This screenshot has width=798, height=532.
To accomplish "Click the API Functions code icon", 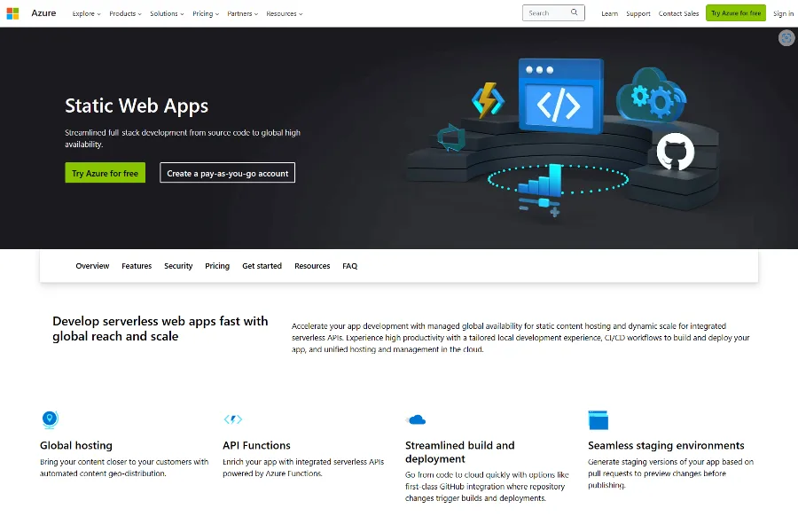I will point(232,419).
